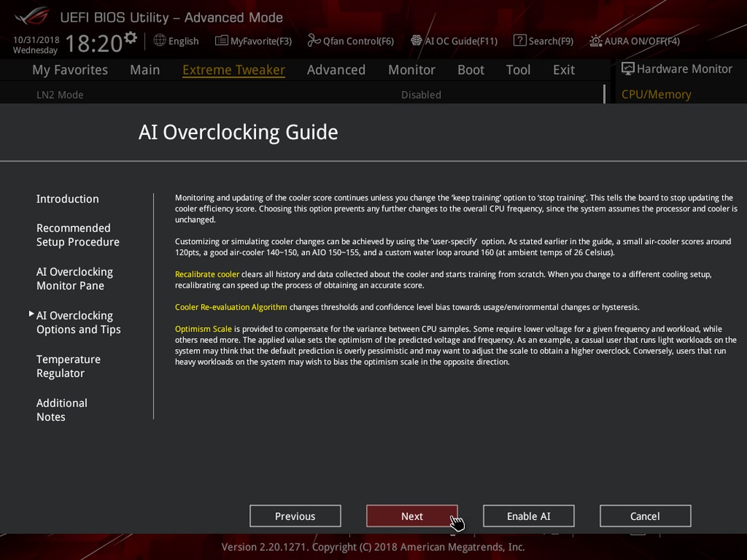Click the settings list scrollbar
Viewport: 747px width, 560px height.
604,94
